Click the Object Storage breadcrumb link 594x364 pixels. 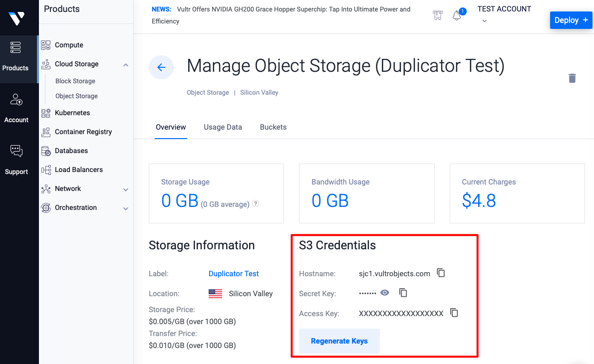208,92
